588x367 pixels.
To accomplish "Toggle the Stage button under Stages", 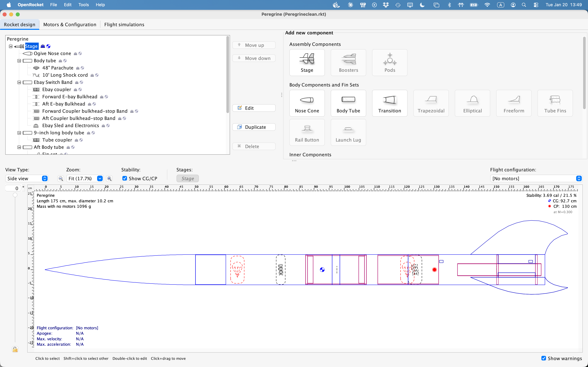I will click(x=188, y=179).
